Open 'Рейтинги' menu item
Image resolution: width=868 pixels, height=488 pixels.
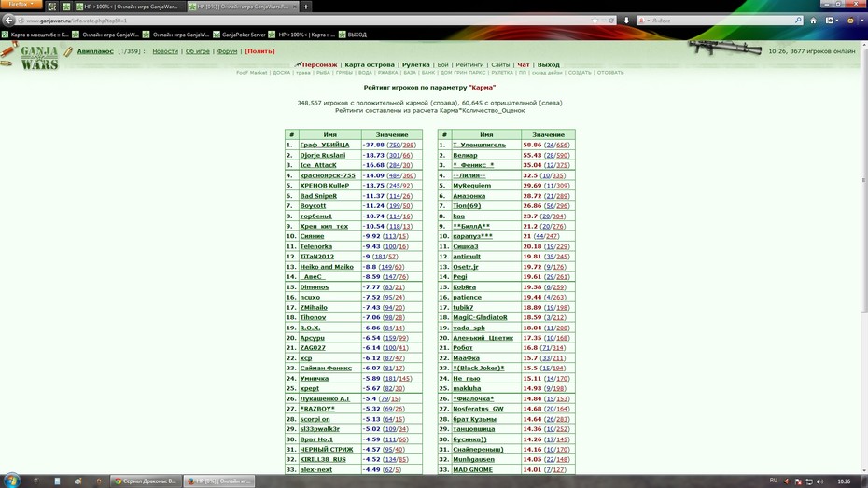(469, 64)
